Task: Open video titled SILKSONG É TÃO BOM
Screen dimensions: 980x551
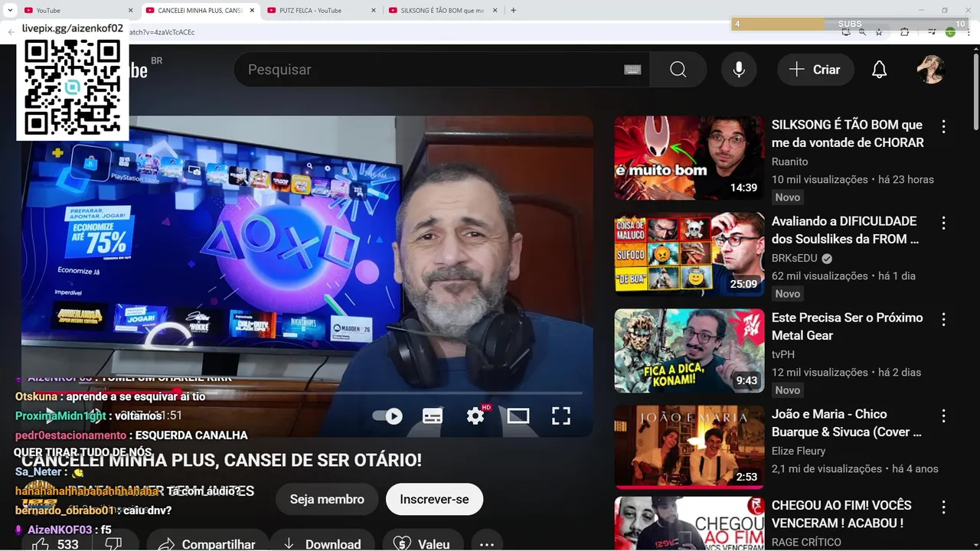Action: click(848, 133)
